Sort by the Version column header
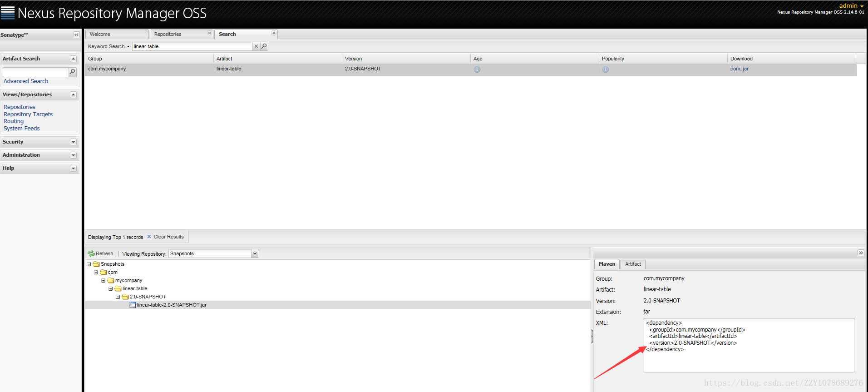Screen dimensions: 868x392 click(x=406, y=59)
